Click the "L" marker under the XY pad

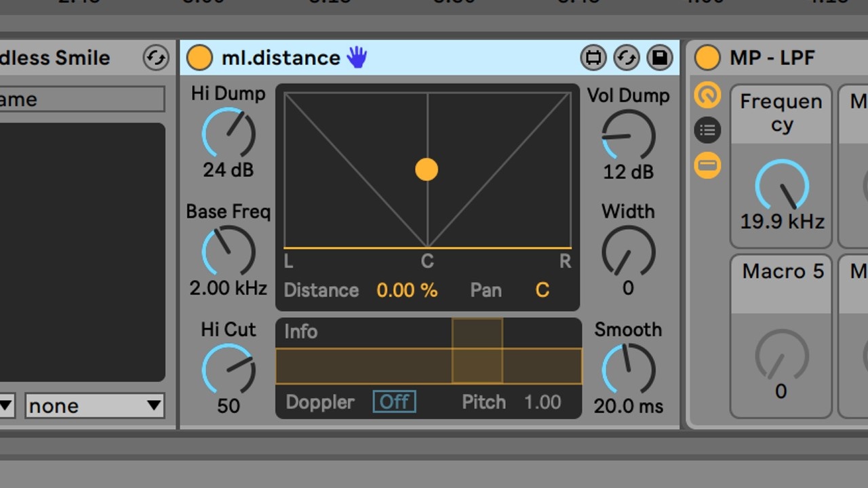(x=289, y=261)
